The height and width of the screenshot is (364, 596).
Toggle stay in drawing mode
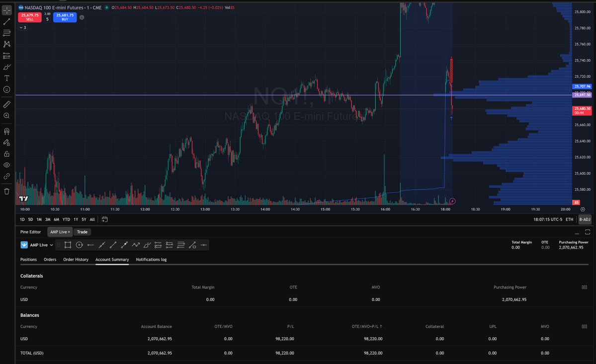point(7,143)
